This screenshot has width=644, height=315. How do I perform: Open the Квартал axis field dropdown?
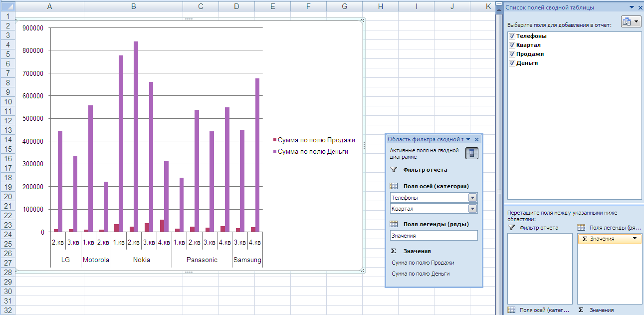pos(473,209)
